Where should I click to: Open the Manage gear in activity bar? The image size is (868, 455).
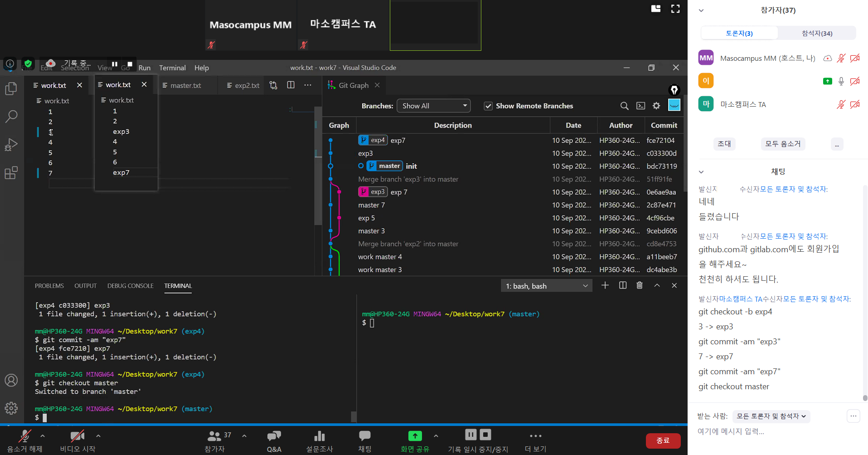(x=11, y=408)
